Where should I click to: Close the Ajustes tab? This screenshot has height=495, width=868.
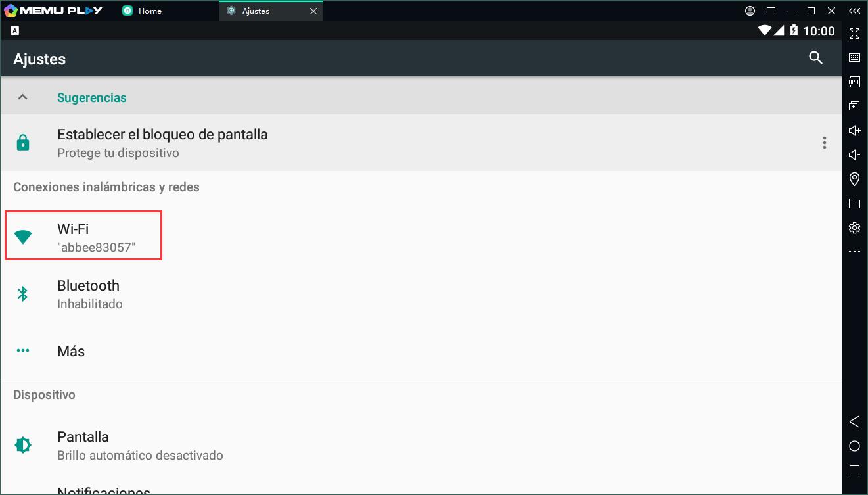313,11
